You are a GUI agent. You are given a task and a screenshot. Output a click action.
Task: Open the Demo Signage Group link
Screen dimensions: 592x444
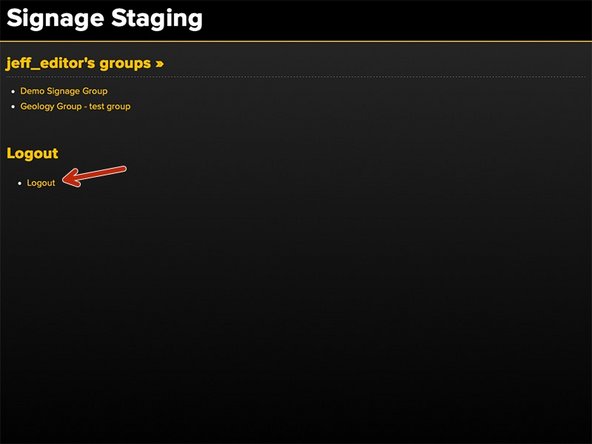(x=64, y=91)
